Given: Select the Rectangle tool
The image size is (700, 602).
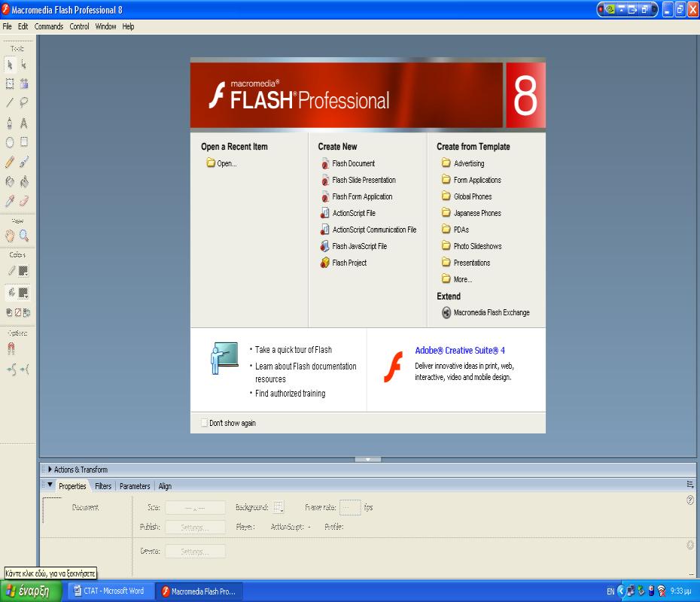Looking at the screenshot, I should coord(24,142).
